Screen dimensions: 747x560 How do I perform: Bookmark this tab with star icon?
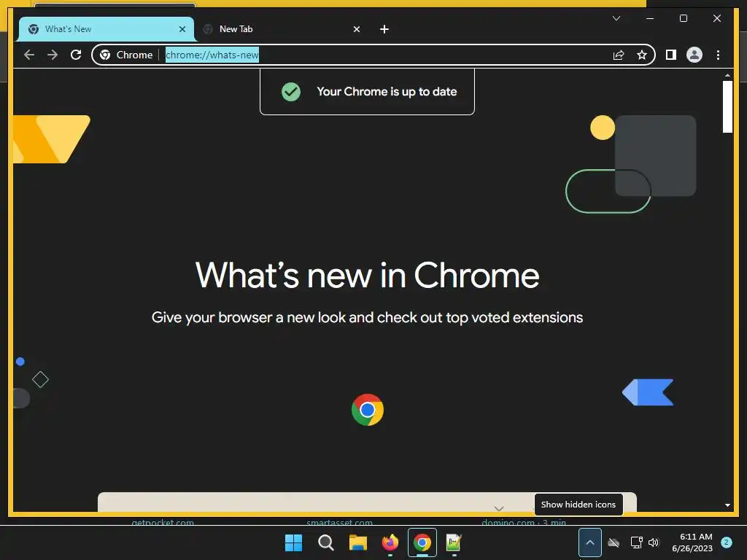click(x=642, y=55)
